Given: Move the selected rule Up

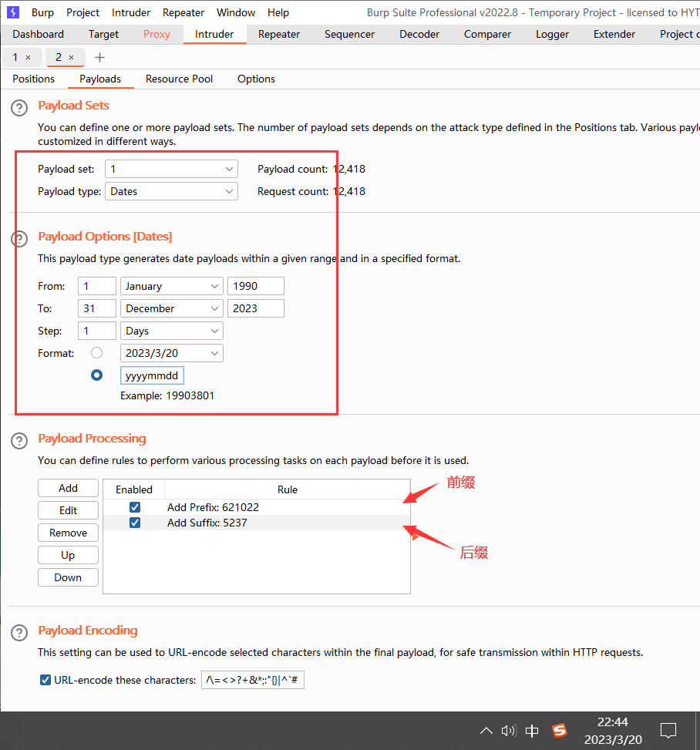Looking at the screenshot, I should (x=68, y=555).
